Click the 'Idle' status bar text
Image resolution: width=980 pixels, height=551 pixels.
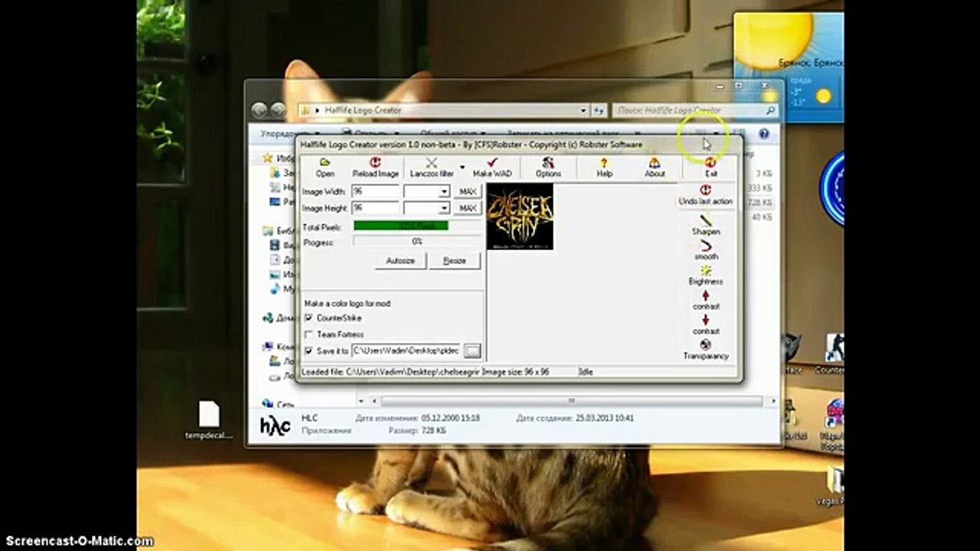pyautogui.click(x=587, y=372)
